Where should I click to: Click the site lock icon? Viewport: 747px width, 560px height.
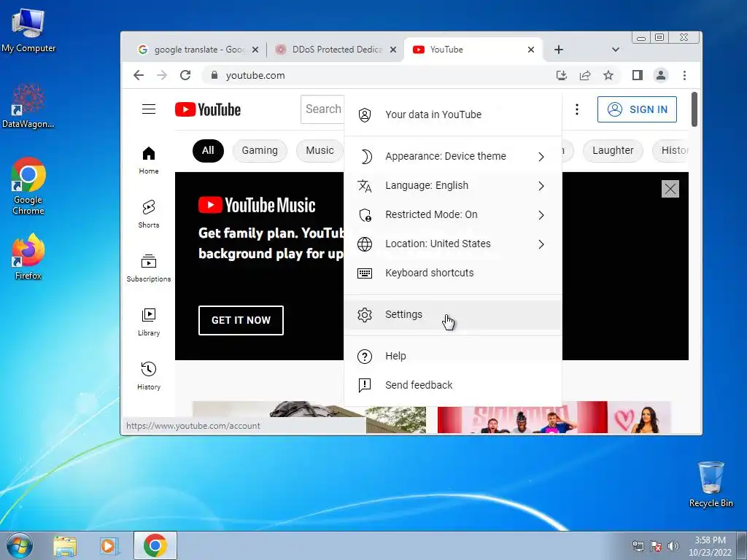coord(214,75)
